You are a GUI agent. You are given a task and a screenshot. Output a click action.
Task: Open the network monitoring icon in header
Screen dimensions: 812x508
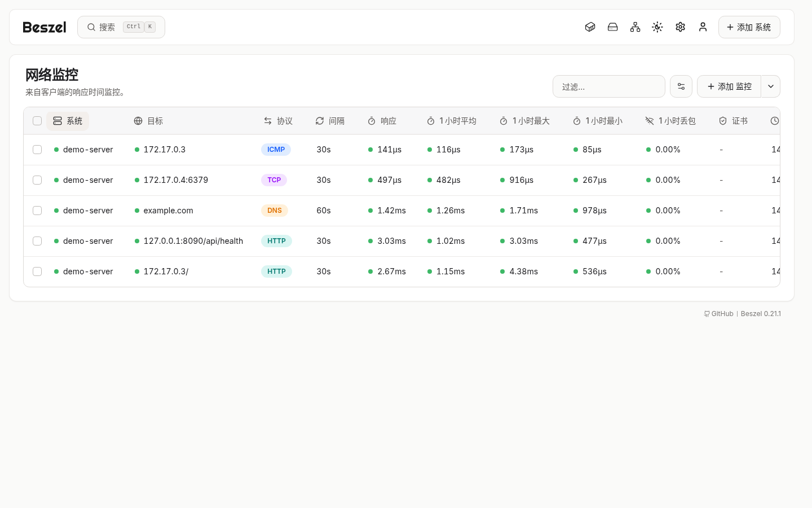pos(635,27)
